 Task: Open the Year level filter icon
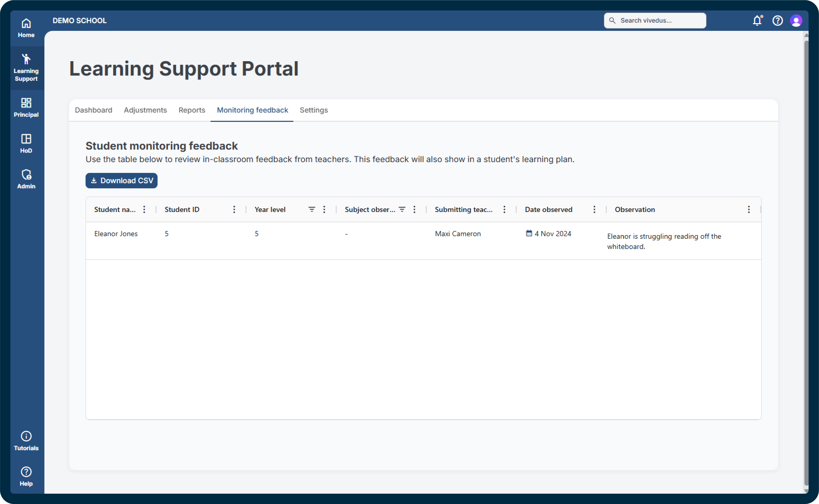click(312, 209)
